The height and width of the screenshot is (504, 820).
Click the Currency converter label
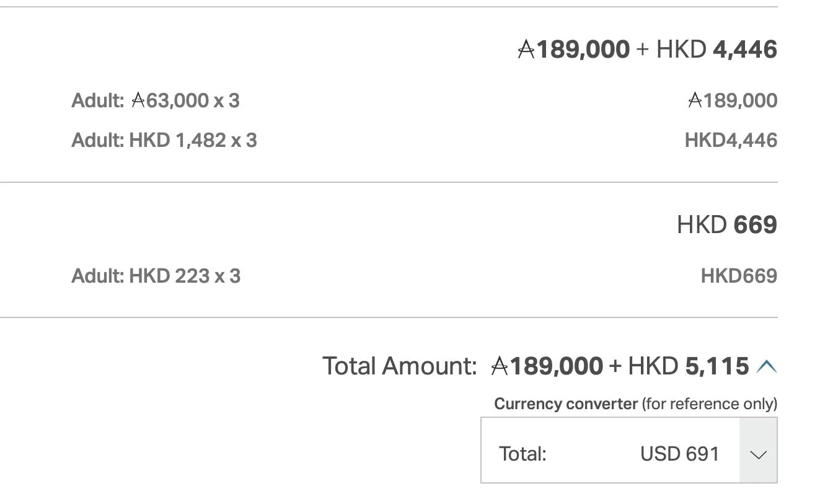(x=565, y=404)
